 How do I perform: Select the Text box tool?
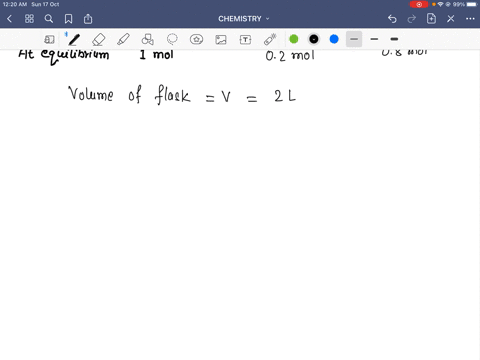pos(245,39)
